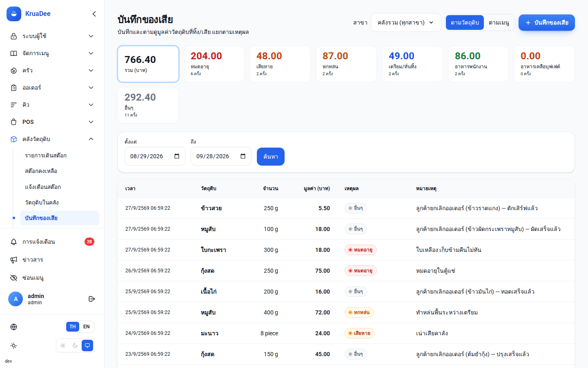The image size is (588, 368).
Task: Collapse the คลังวัตถุดิบ section chevron
Action: (x=91, y=139)
